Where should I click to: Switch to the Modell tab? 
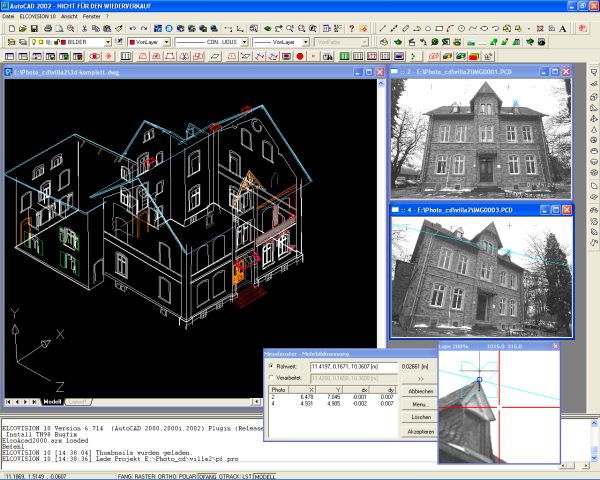pyautogui.click(x=52, y=402)
